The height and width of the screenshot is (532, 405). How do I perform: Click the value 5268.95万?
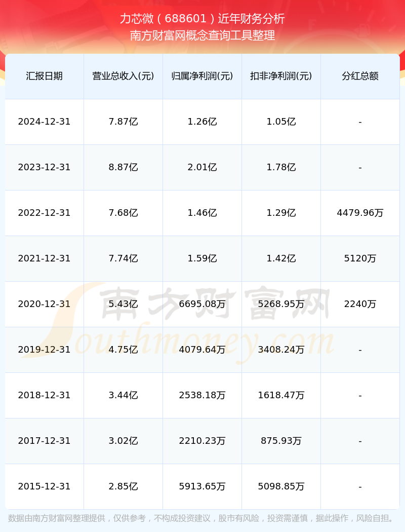[281, 304]
